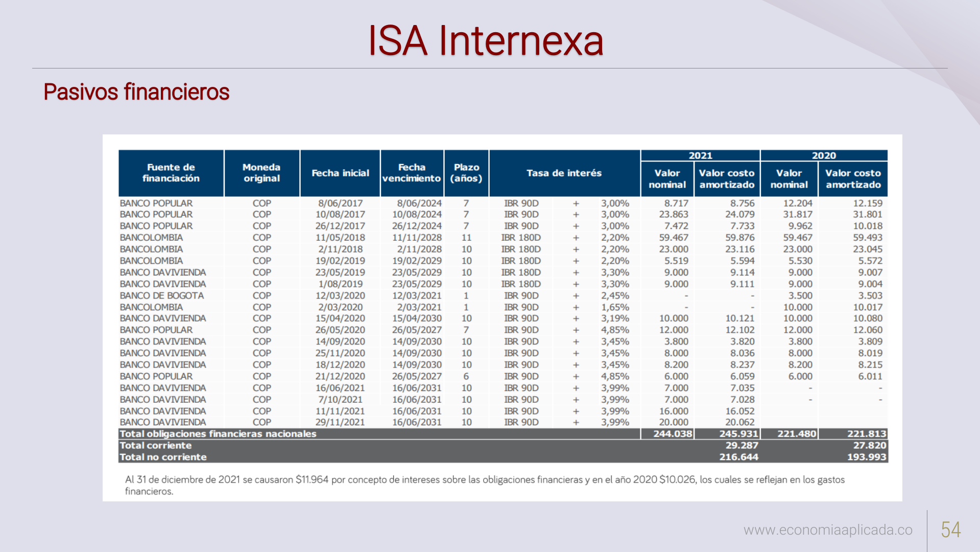The width and height of the screenshot is (980, 552).
Task: Click the initial date 11/05/2018
Action: pos(340,238)
